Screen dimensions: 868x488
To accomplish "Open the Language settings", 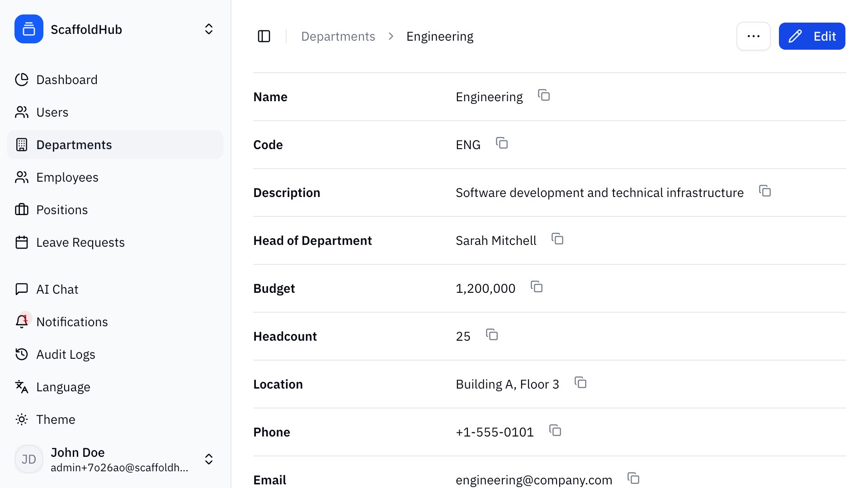I will point(63,387).
